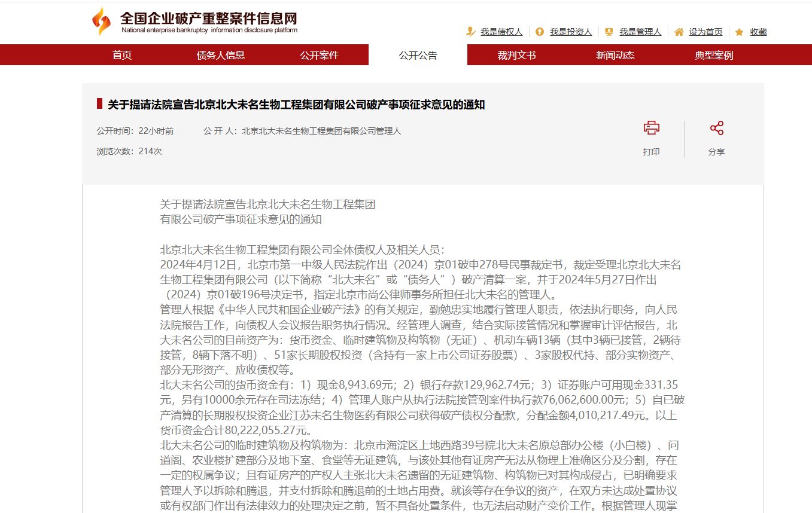The image size is (812, 513).
Task: Open the 公开案件 navigation tab
Action: click(x=320, y=55)
